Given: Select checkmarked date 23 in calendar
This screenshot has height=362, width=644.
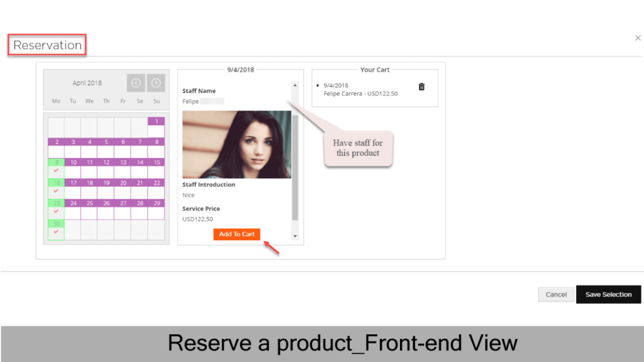Looking at the screenshot, I should coord(56,209).
